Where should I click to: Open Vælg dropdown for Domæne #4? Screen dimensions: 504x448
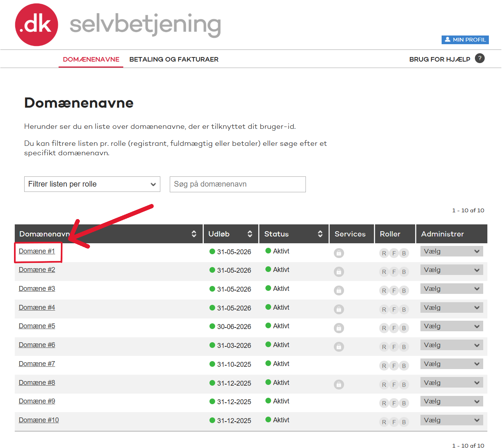[452, 307]
